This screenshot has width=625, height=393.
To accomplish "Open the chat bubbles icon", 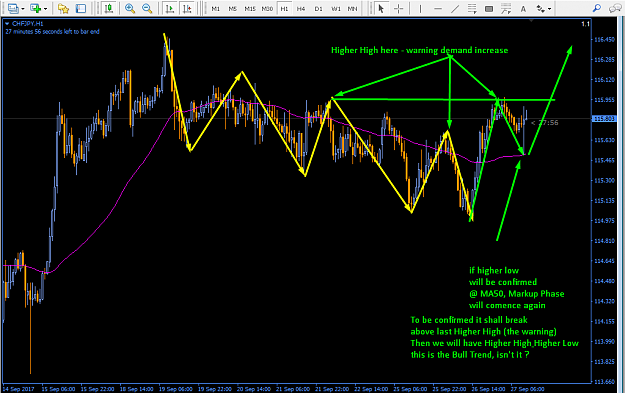I will point(614,8).
